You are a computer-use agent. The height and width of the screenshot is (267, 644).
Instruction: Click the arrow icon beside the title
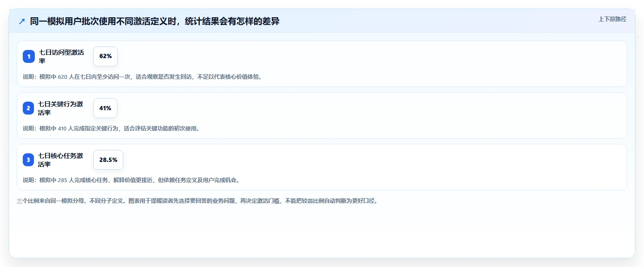pyautogui.click(x=22, y=22)
